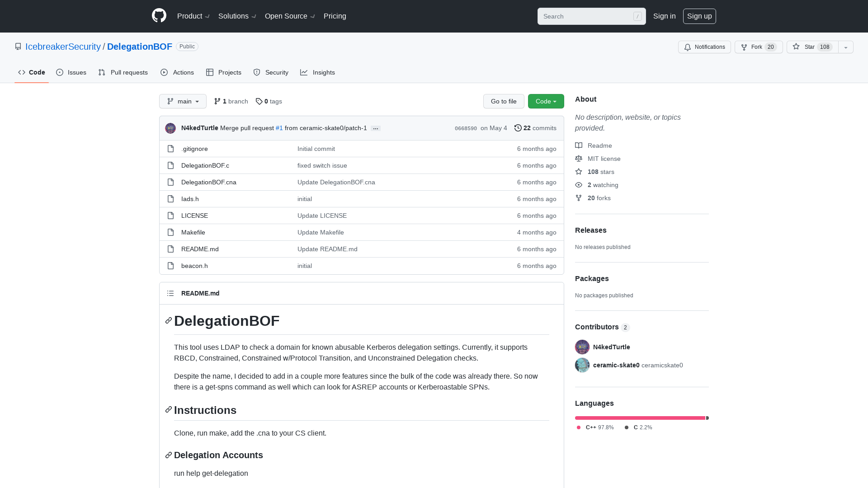Click the C++ 97.8% language entry
Image resolution: width=868 pixels, height=488 pixels.
coord(595,427)
